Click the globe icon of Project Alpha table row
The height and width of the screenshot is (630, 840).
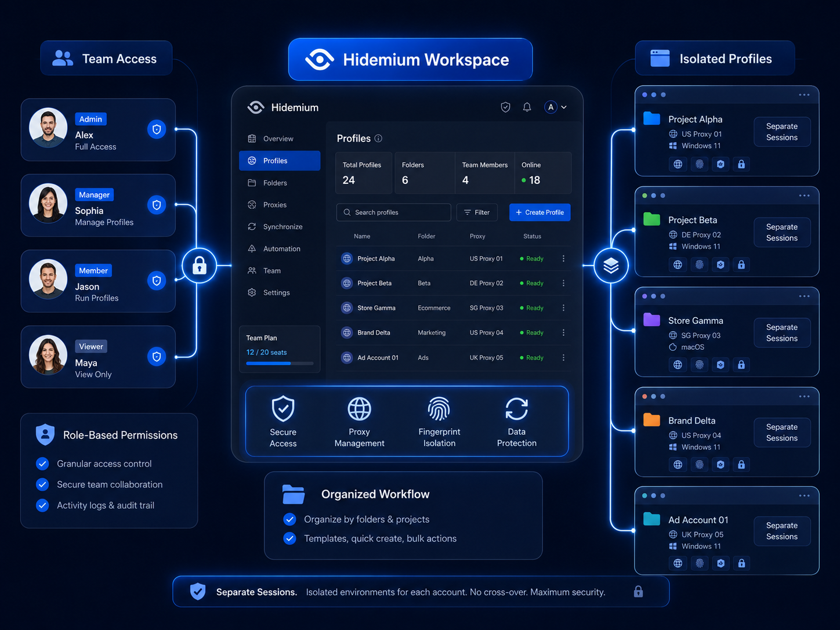click(347, 259)
